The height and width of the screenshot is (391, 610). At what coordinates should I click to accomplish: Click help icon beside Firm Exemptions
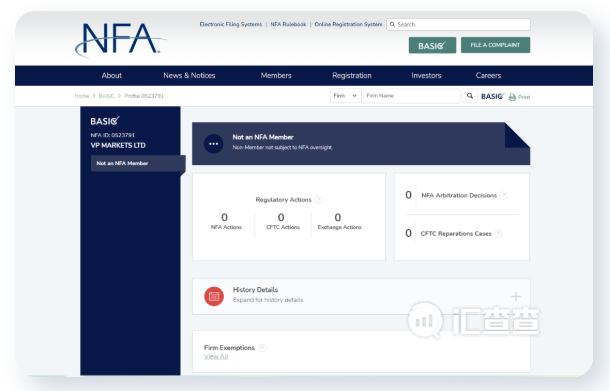pyautogui.click(x=263, y=348)
